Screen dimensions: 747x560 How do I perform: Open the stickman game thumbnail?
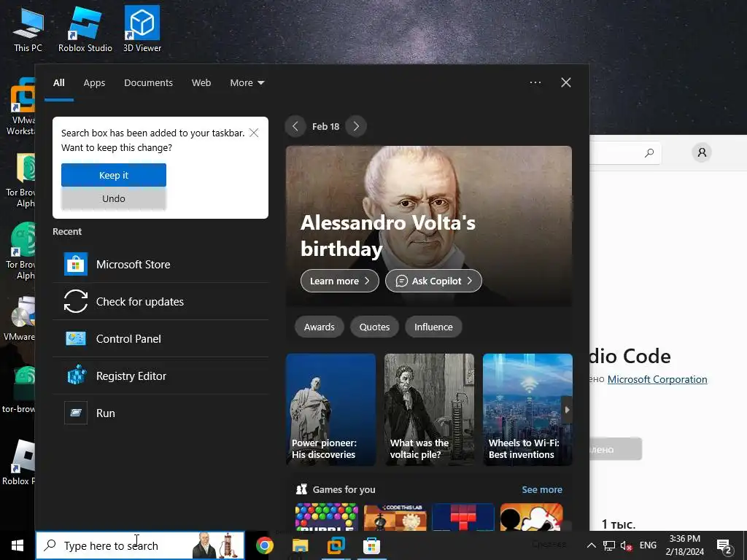531,517
